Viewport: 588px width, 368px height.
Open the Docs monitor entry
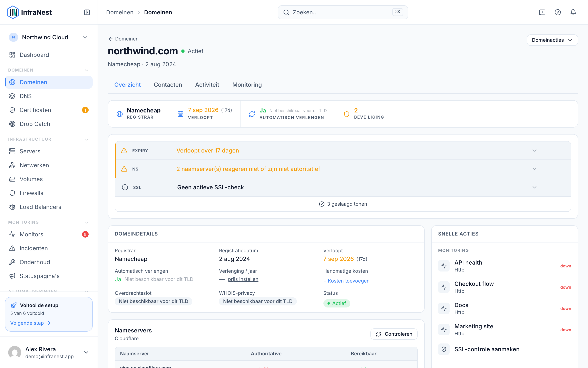(x=505, y=308)
